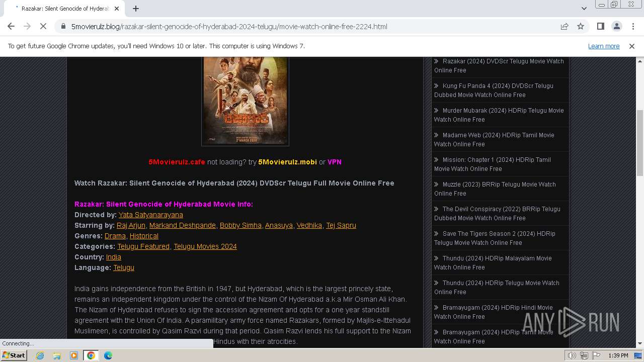Click the Razakar movie poster image
The height and width of the screenshot is (362, 644).
click(245, 101)
